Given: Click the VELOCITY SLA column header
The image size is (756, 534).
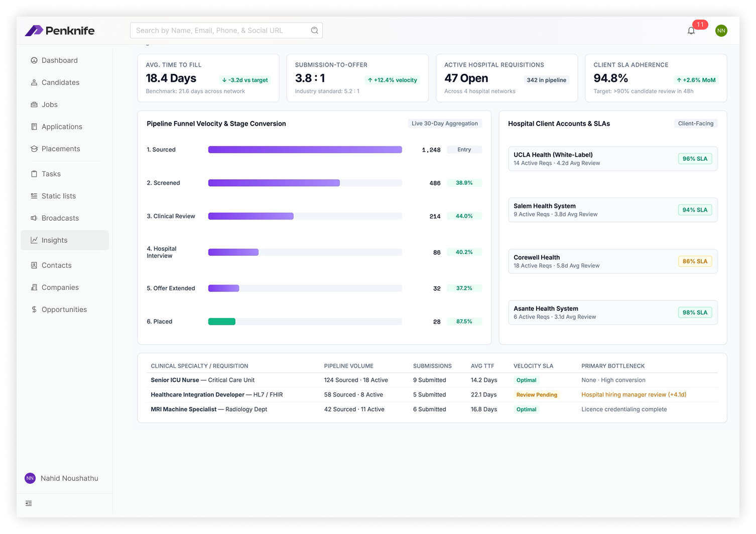Looking at the screenshot, I should point(534,366).
